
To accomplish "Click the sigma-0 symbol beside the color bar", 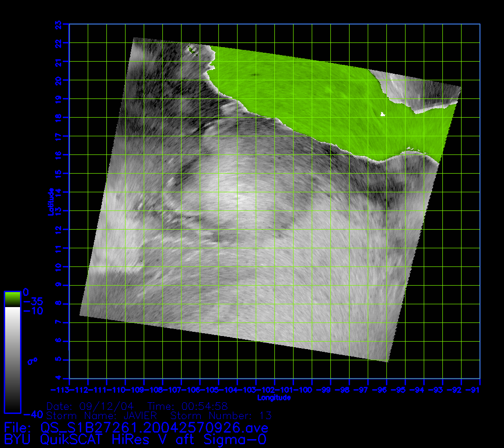I will [33, 361].
